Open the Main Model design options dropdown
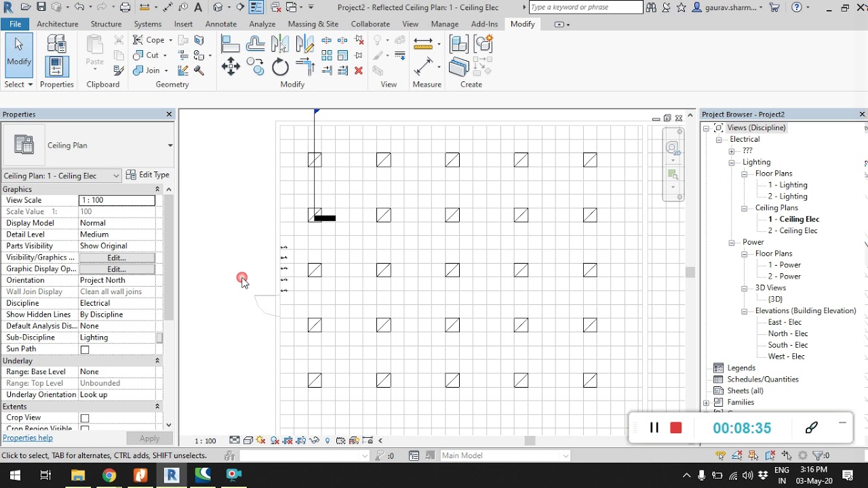Image resolution: width=868 pixels, height=488 pixels. tap(566, 455)
